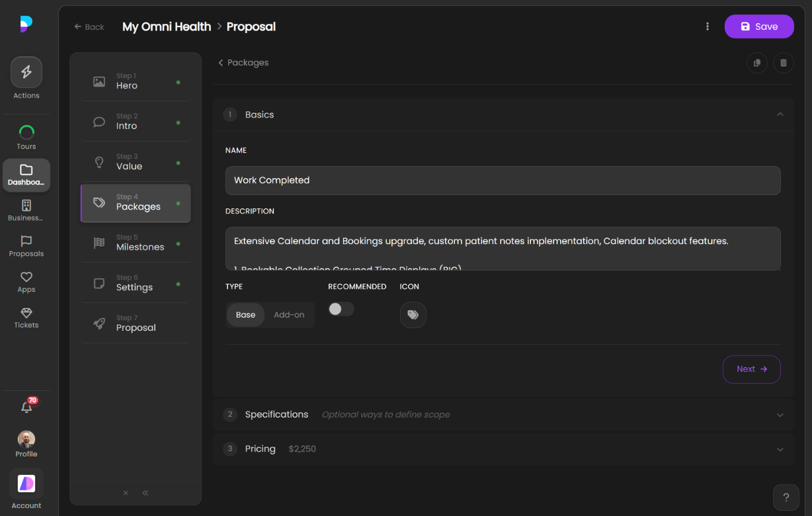The width and height of the screenshot is (812, 516).
Task: Open the package tag icon picker
Action: tap(413, 315)
